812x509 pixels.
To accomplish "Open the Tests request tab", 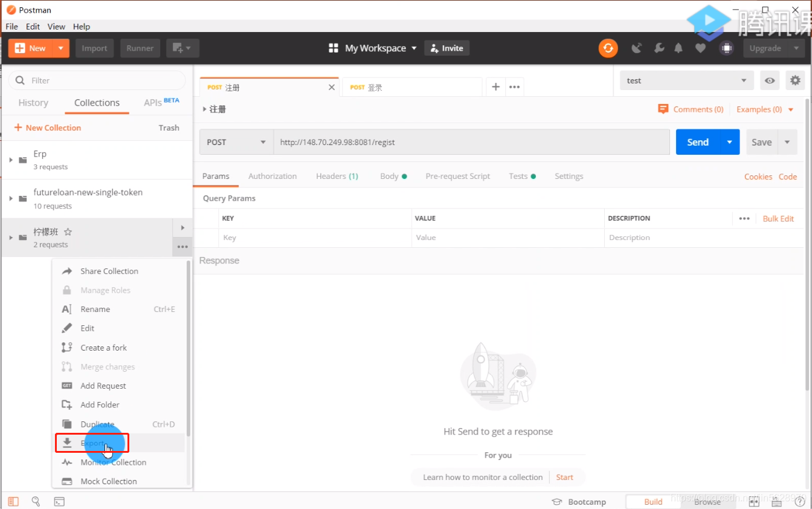I will pyautogui.click(x=522, y=176).
